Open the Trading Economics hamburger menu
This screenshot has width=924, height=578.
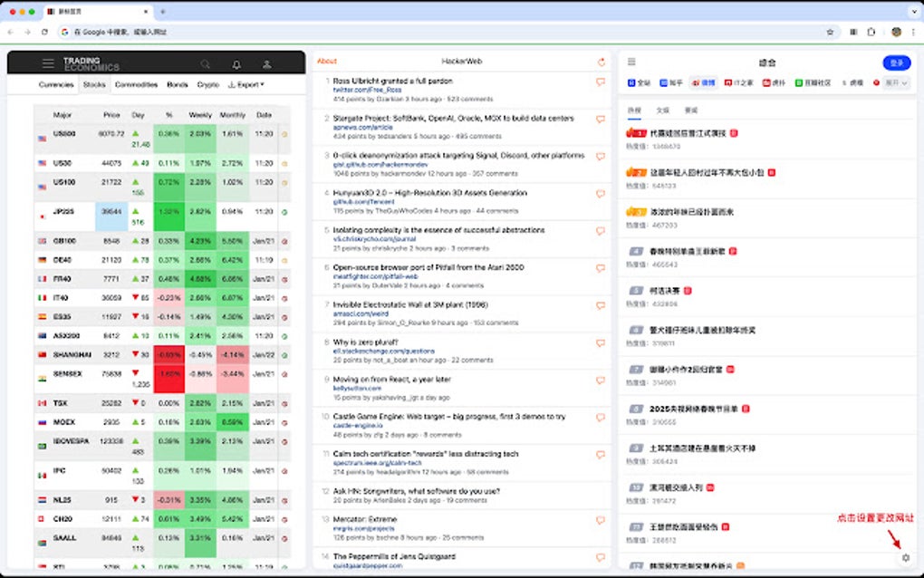pyautogui.click(x=48, y=63)
